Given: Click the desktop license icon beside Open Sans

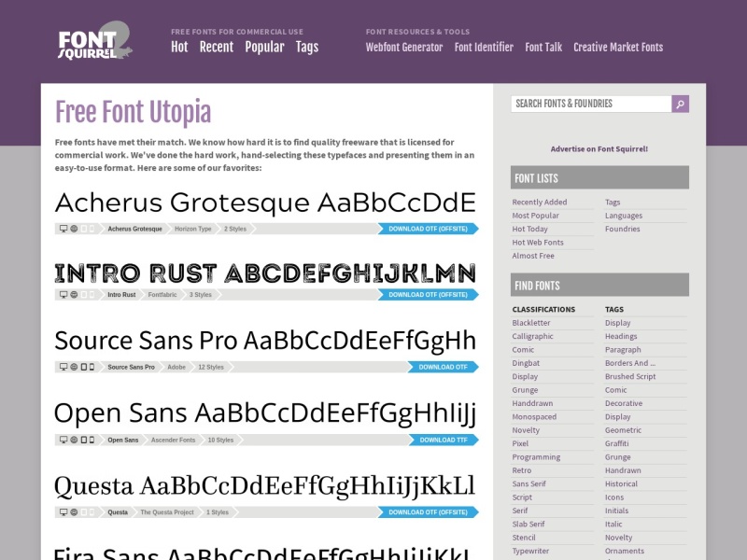Looking at the screenshot, I should coord(63,439).
